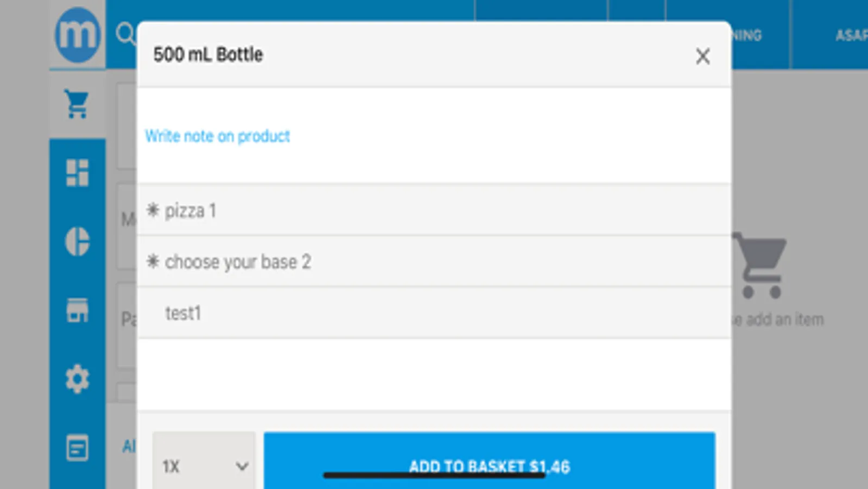Image resolution: width=868 pixels, height=489 pixels.
Task: Expand the "pizza 1" option group
Action: point(433,210)
